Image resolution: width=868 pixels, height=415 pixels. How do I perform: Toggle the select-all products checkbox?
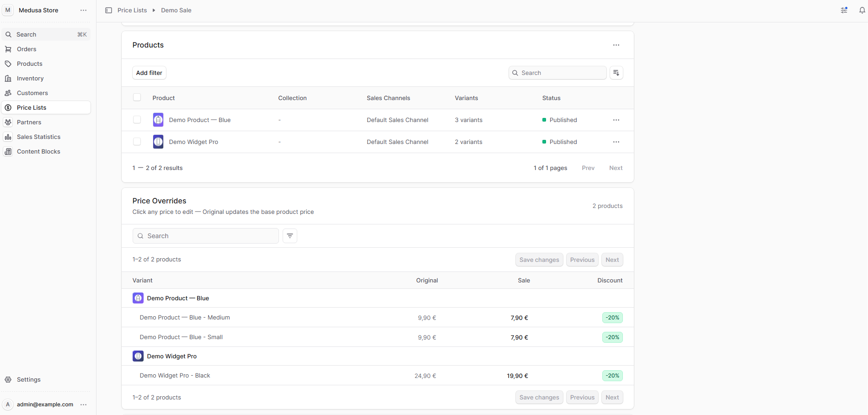coord(137,97)
